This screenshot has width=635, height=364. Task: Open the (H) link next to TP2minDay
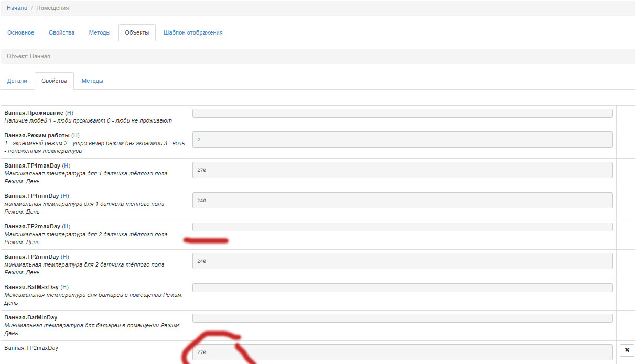click(65, 257)
